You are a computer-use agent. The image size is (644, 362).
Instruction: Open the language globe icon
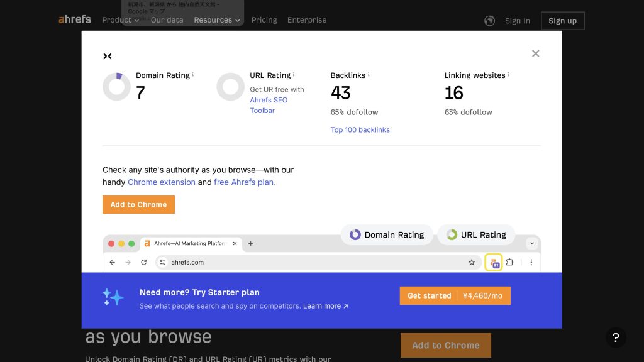click(489, 21)
